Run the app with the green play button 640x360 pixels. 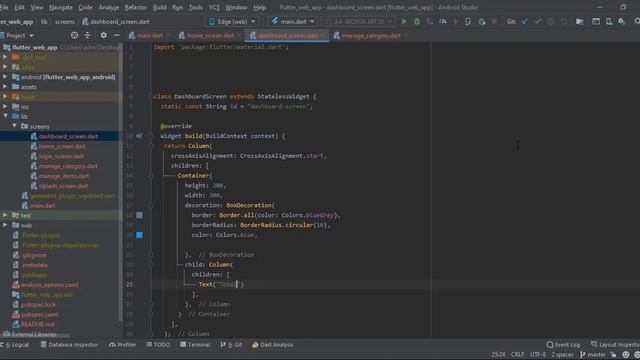pyautogui.click(x=404, y=22)
